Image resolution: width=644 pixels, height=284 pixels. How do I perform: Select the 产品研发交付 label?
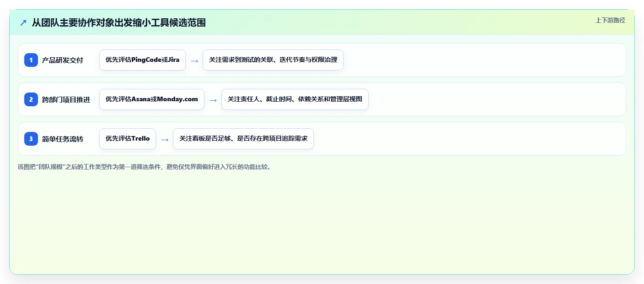tap(63, 60)
